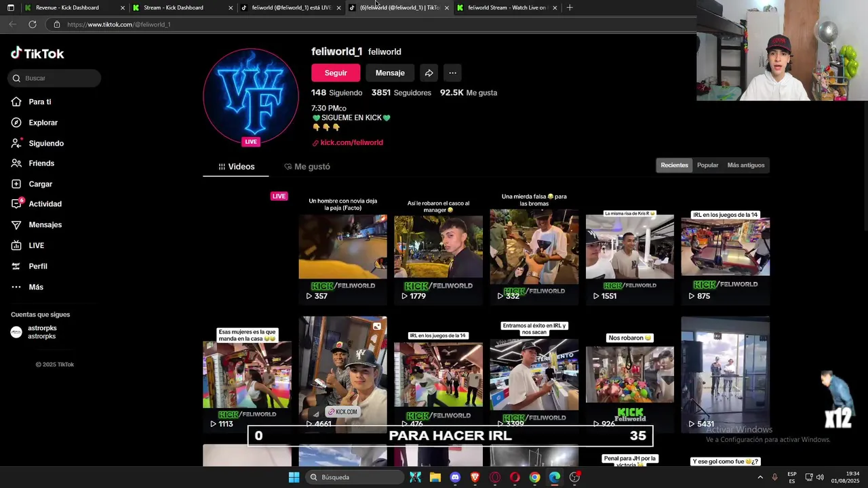
Task: Play the 'Entramos al éxito en IRL' video
Action: pos(534,374)
